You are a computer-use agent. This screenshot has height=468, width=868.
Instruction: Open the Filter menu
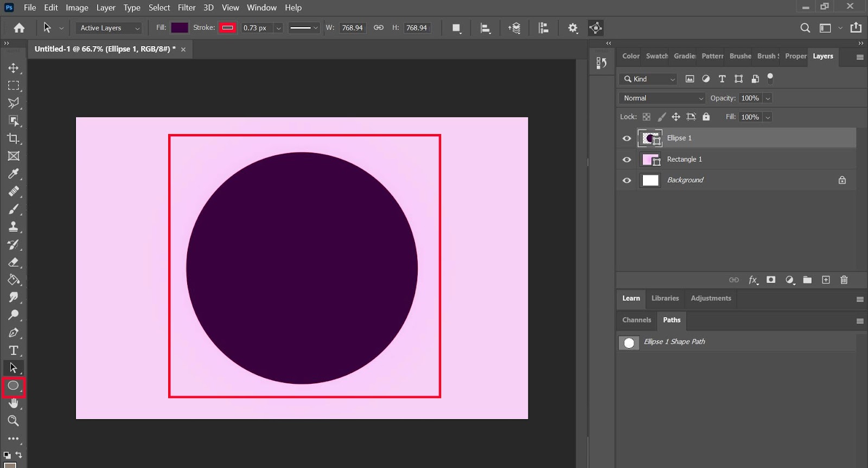187,8
